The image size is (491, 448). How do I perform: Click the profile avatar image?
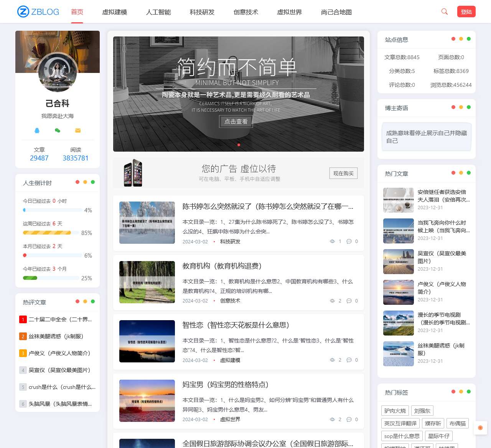click(x=58, y=73)
